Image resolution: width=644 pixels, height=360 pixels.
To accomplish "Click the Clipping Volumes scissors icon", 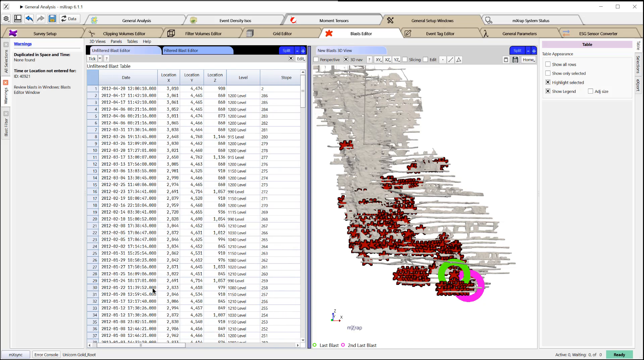I will pyautogui.click(x=92, y=33).
